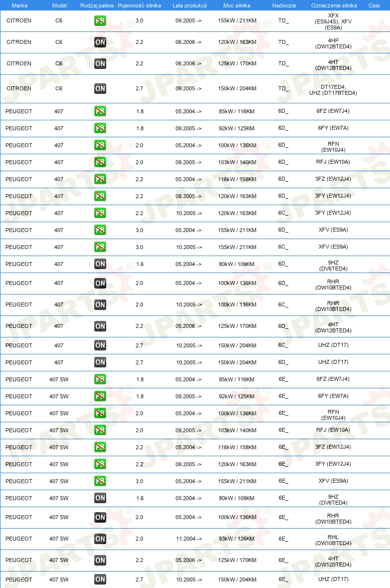Select 6FZ (EW7J4) in the 407 SW row
This screenshot has width=390, height=588.
(x=333, y=379)
